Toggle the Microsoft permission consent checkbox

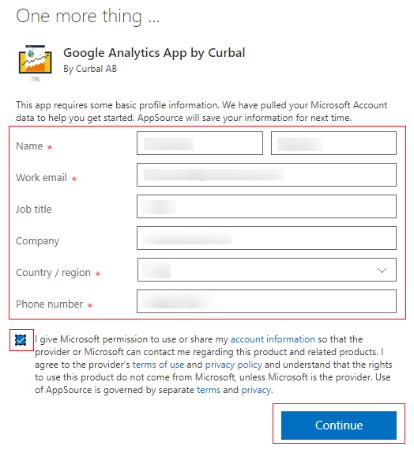coord(21,340)
